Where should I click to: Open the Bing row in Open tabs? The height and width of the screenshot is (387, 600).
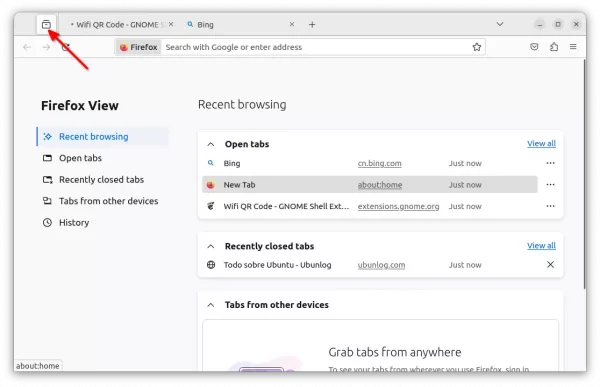pos(370,163)
